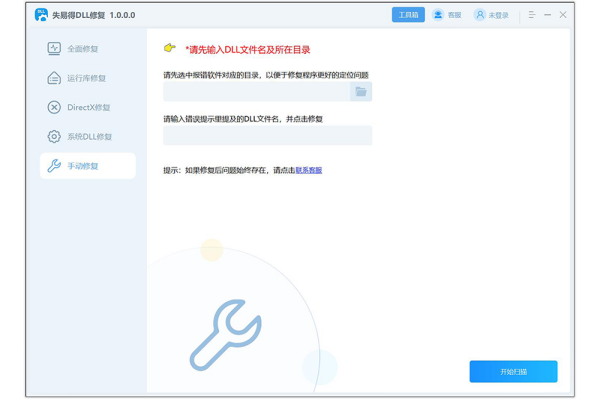Click the DLL repair app logo icon
This screenshot has height=399, width=600.
coord(41,15)
